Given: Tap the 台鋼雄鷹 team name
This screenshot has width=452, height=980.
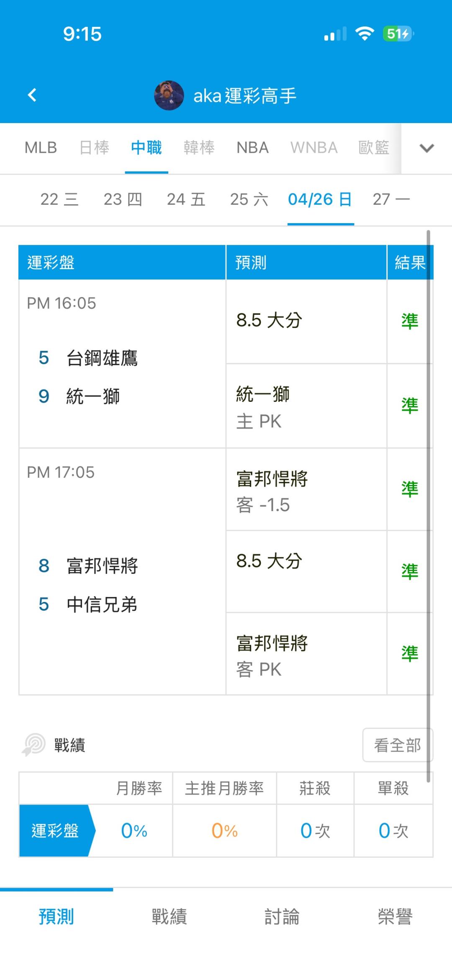Looking at the screenshot, I should coord(102,358).
